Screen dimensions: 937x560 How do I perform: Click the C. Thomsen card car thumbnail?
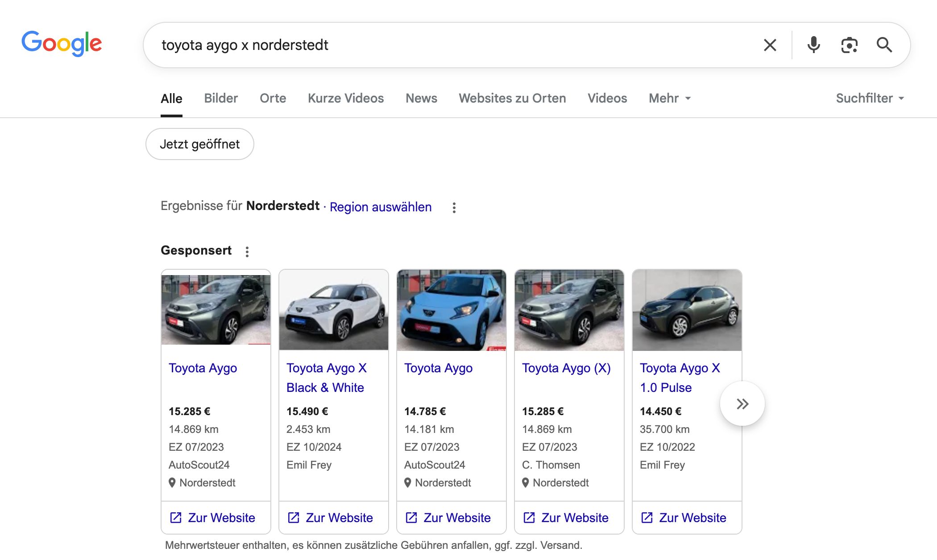coord(569,310)
